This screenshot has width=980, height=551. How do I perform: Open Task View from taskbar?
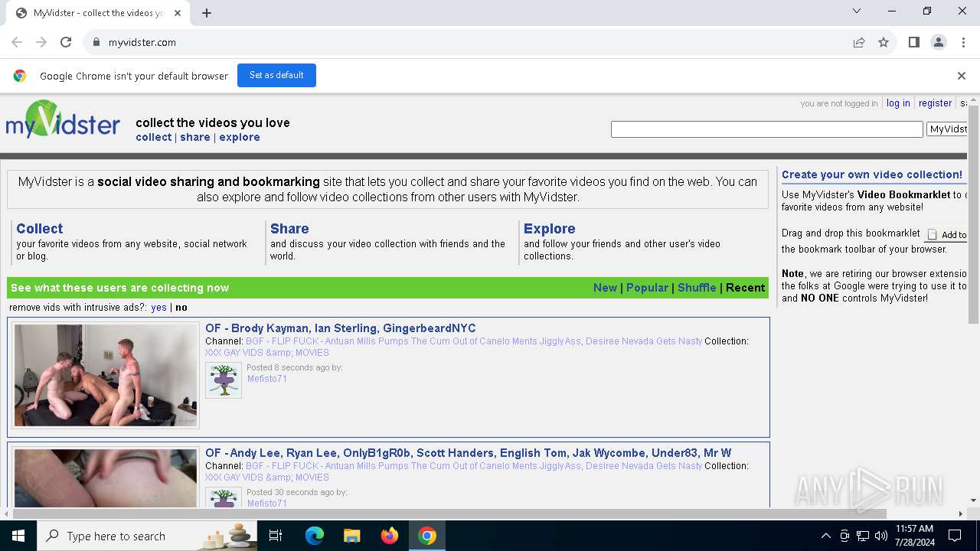click(x=276, y=536)
